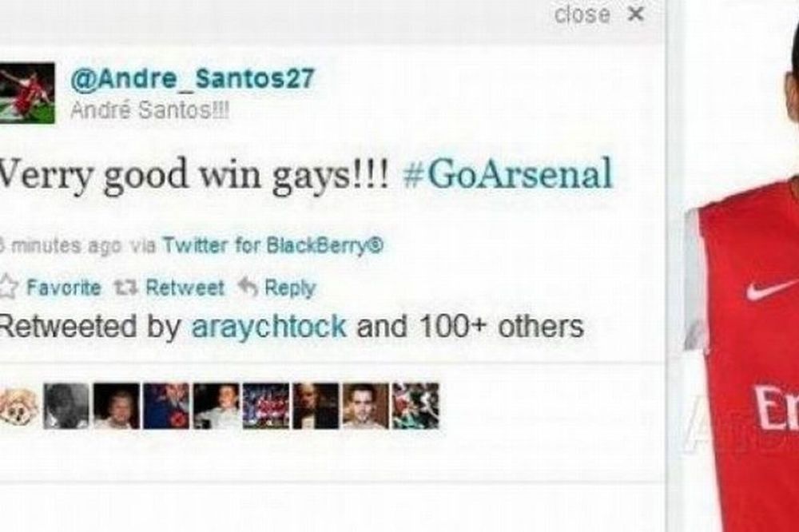Open araychtock's profile link

tap(269, 326)
